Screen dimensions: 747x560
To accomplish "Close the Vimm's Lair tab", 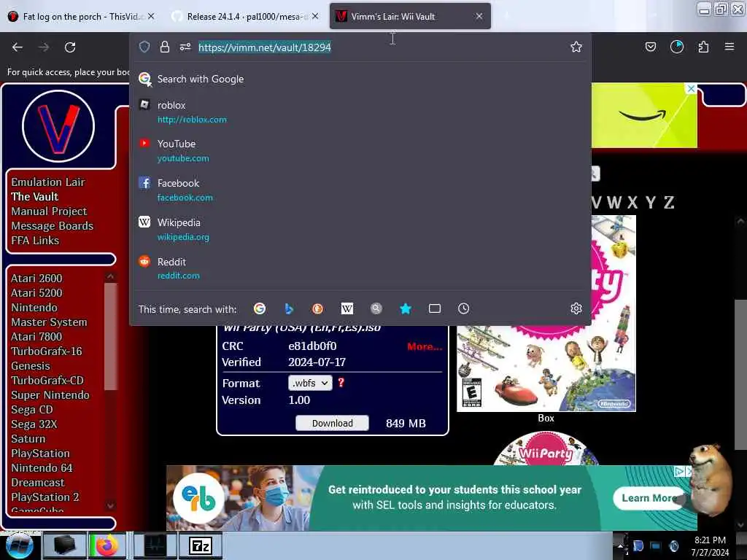I will [x=479, y=16].
